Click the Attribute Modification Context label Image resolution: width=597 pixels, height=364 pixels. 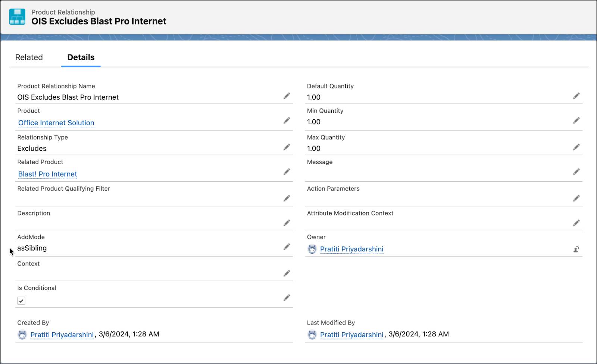point(350,213)
